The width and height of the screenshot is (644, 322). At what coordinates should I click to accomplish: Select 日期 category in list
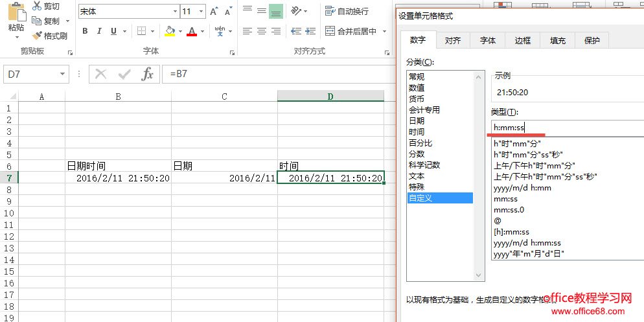click(417, 121)
